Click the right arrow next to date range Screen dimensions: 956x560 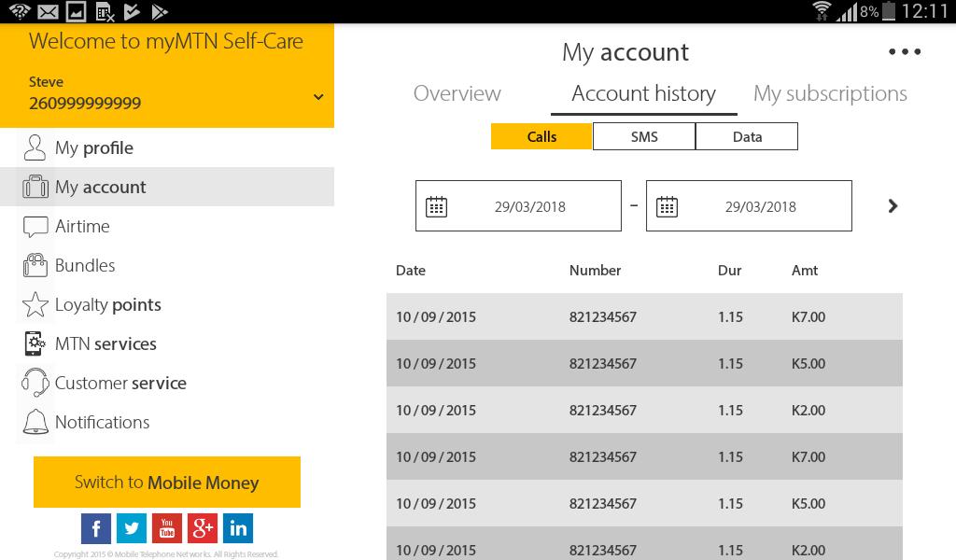point(893,205)
